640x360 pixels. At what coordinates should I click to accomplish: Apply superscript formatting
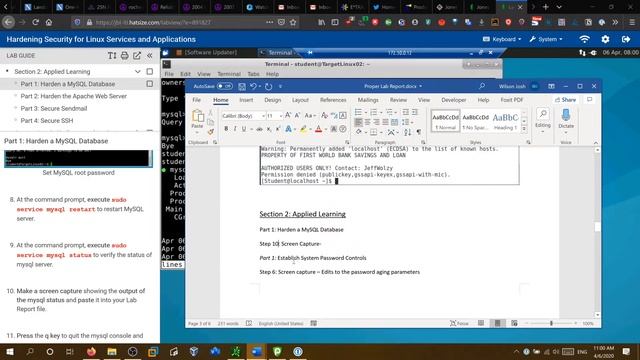click(x=278, y=129)
